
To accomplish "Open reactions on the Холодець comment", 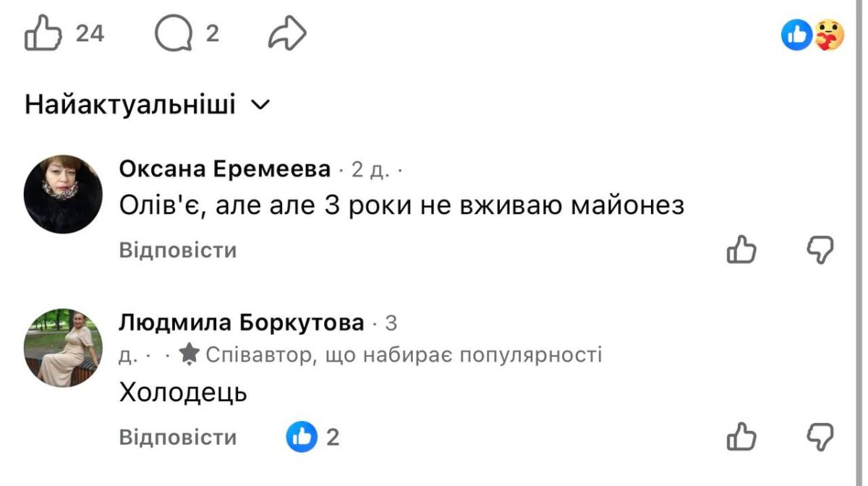I will [x=312, y=437].
